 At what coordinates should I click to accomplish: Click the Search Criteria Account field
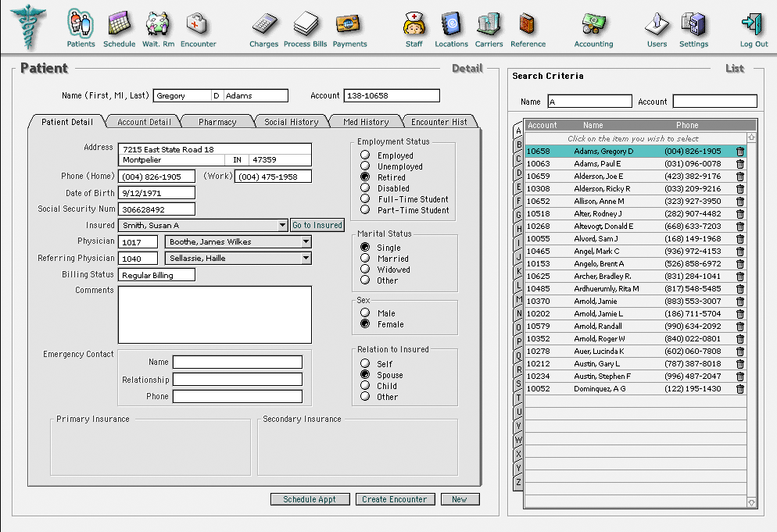[x=715, y=102]
